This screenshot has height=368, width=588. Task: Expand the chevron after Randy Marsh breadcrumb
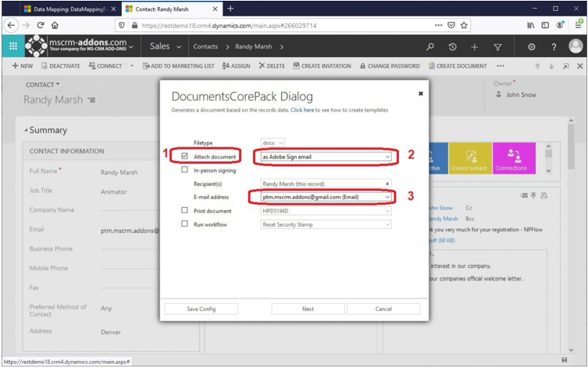pyautogui.click(x=282, y=47)
